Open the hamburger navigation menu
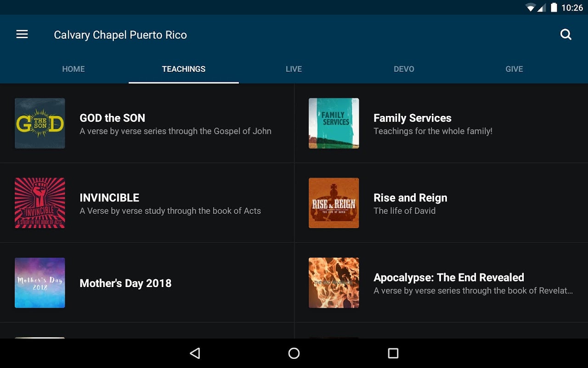This screenshot has width=588, height=368. [22, 34]
